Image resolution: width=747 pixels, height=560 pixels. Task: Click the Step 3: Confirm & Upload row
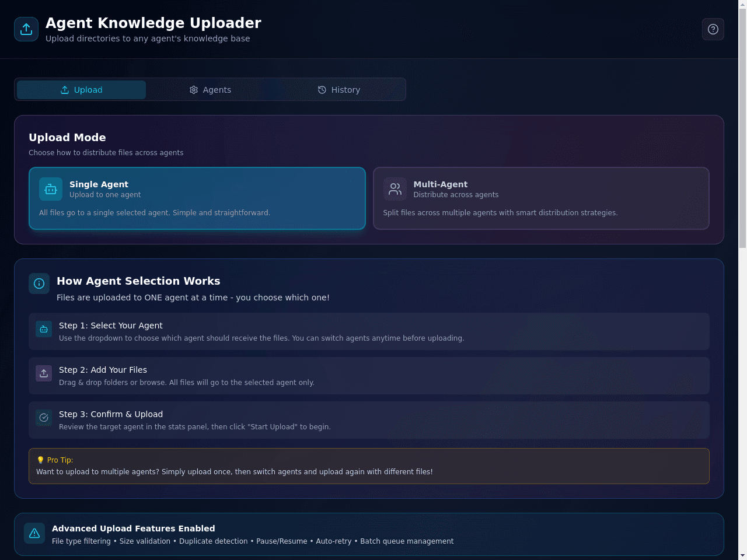click(369, 420)
